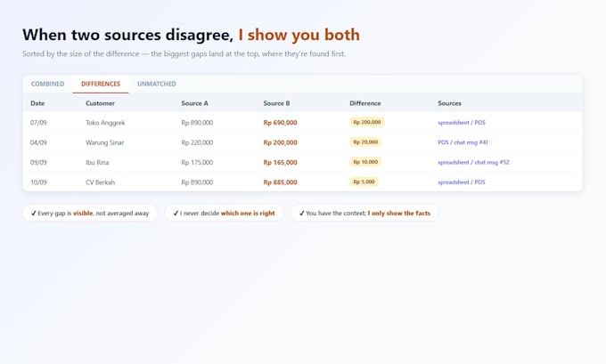Click the 'I never decide which one is right' pill
Viewport: 606px width, 364px height.
(225, 213)
